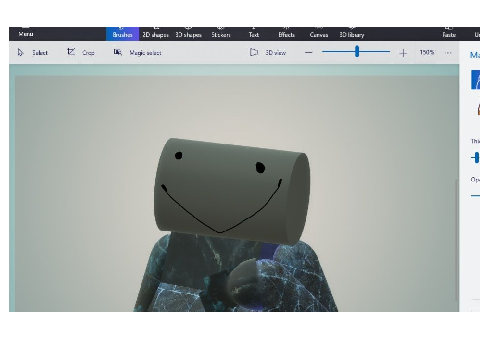Open the Canvas tab

319,34
